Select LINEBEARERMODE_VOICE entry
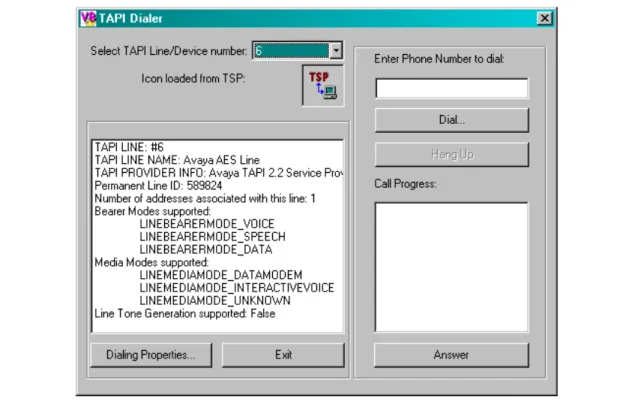Screen dimensions: 629x408 click(x=207, y=224)
